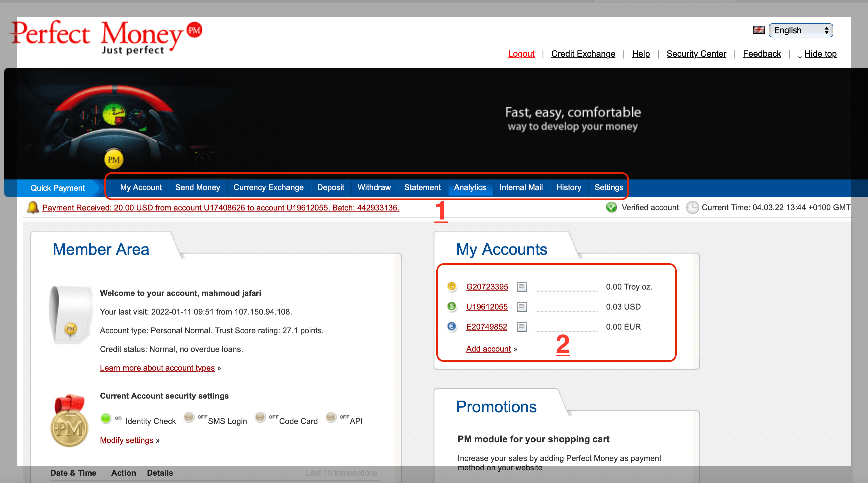Click the USD dollar icon for U19612055
This screenshot has width=868, height=483.
click(452, 306)
